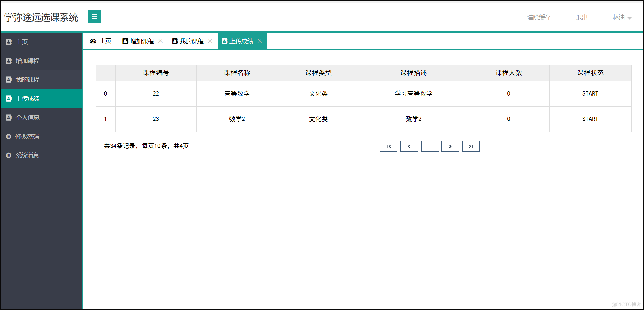Click the 高等数学 course name cell
644x310 pixels.
(x=237, y=94)
